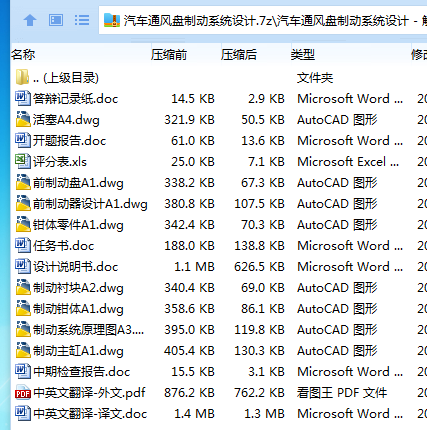Click the Word icon of 答辩记录纸.doc
Viewport: 427px width, 430px height.
tap(22, 98)
